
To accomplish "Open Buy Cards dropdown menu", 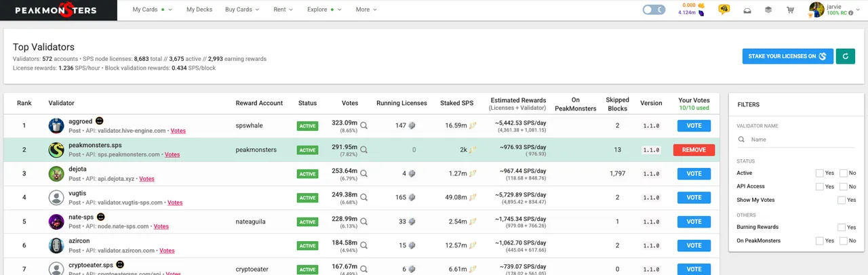I will pos(241,10).
